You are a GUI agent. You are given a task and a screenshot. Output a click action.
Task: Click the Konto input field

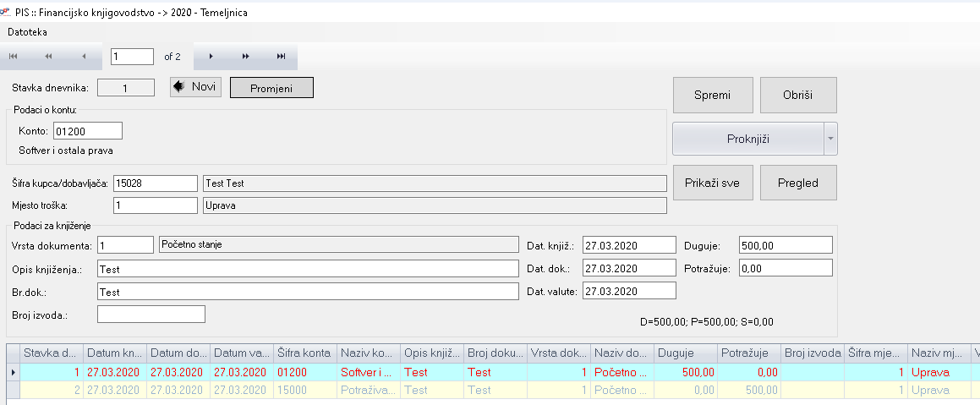pos(87,131)
